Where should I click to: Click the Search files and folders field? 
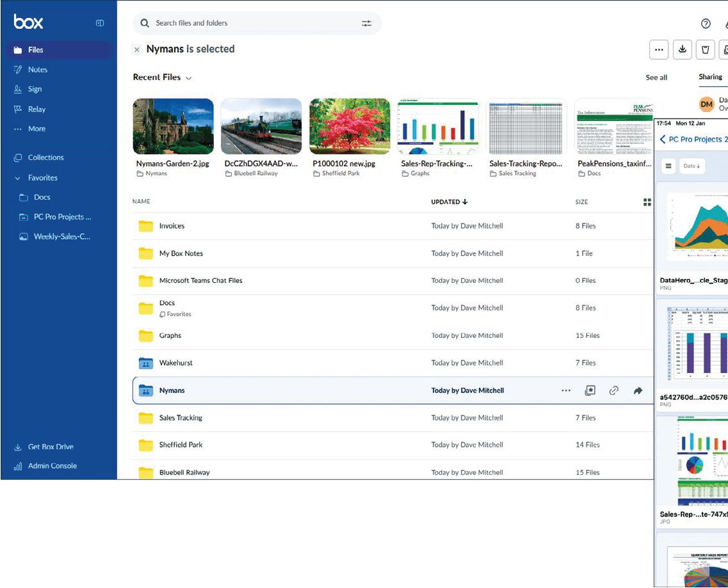click(250, 23)
